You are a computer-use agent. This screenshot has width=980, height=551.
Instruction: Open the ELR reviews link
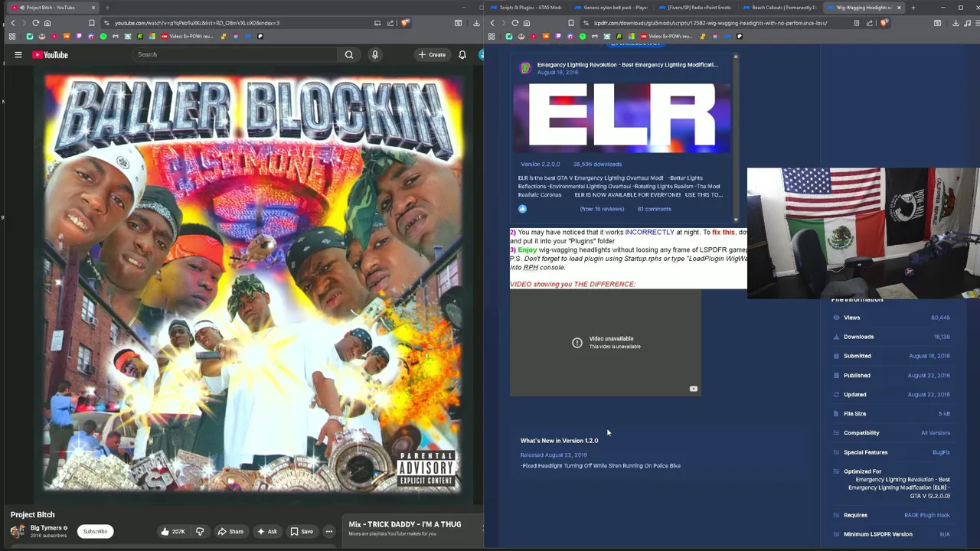pyautogui.click(x=602, y=209)
